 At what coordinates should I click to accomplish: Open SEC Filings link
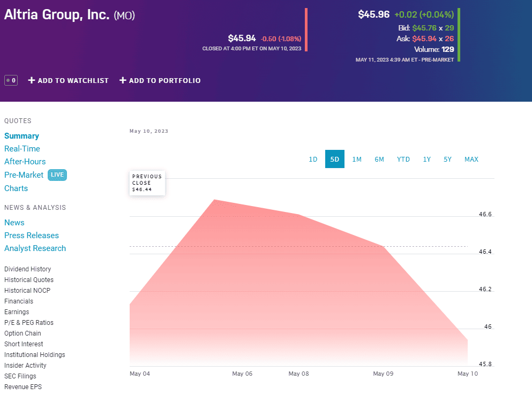[x=20, y=376]
